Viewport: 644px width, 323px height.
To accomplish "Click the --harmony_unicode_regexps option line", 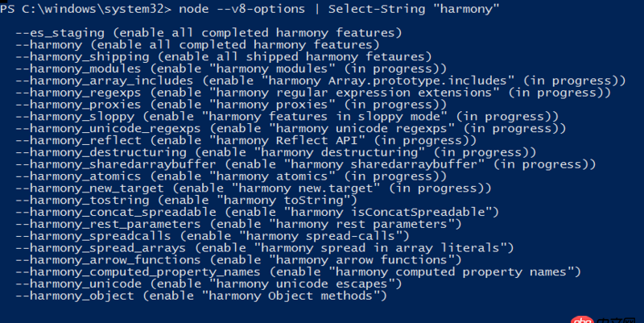I will [291, 128].
